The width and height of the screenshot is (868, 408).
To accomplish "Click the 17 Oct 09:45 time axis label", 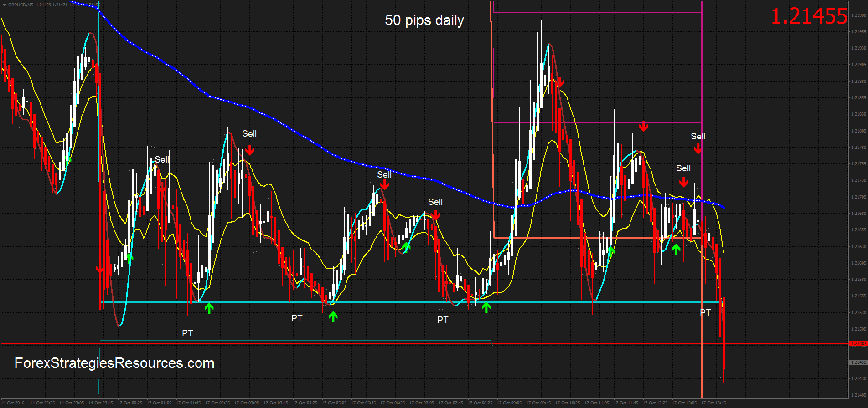I will (538, 403).
